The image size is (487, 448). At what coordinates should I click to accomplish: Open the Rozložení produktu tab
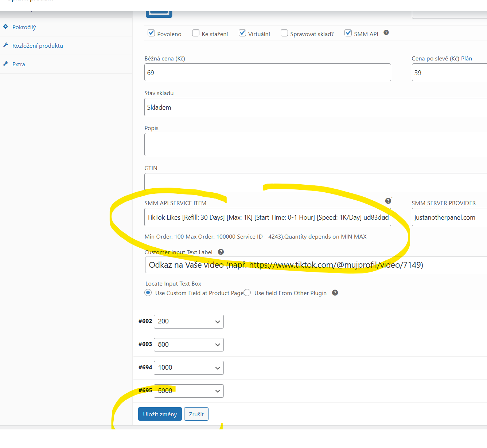pos(38,46)
